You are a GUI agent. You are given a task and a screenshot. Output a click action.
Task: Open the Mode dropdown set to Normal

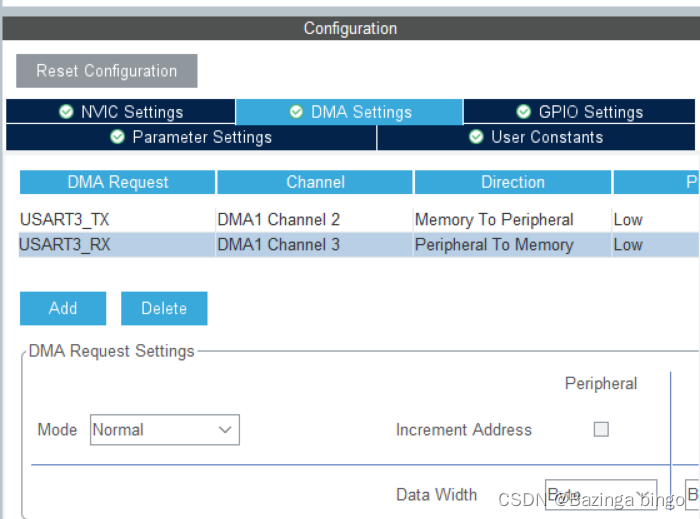(164, 430)
